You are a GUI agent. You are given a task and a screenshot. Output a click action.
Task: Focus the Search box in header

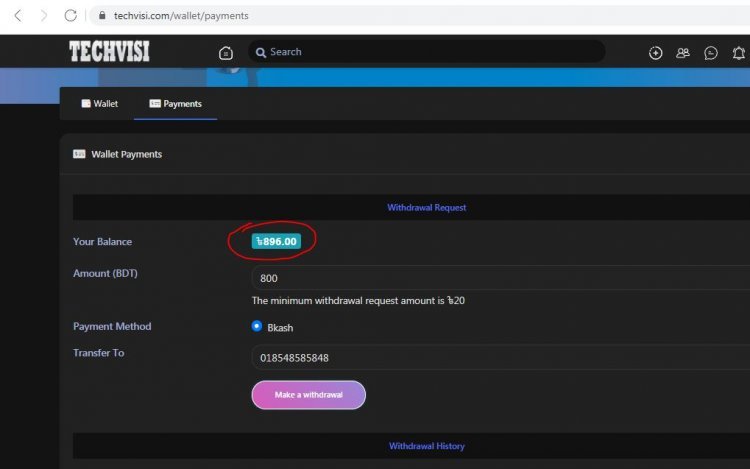click(x=430, y=52)
